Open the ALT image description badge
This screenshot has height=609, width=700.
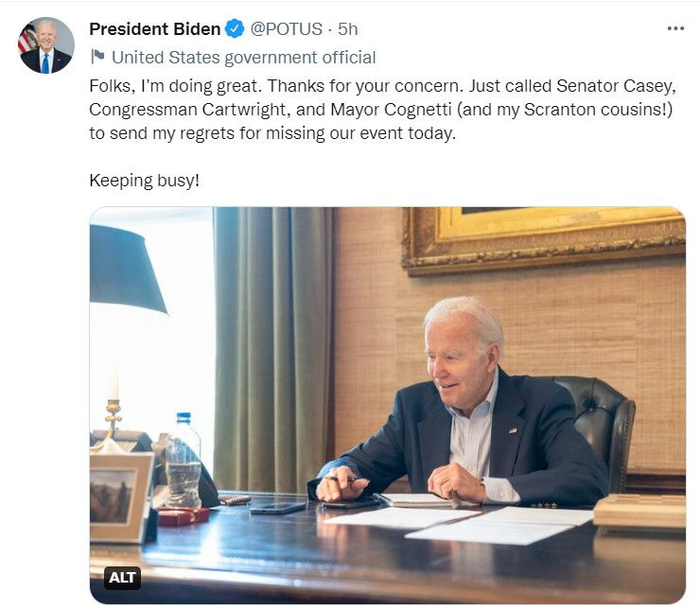(123, 578)
